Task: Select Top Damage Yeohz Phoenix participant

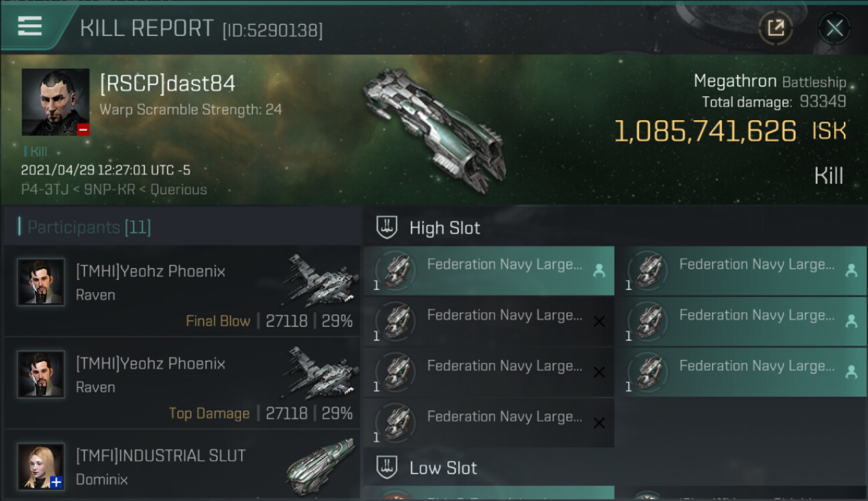Action: pos(182,383)
